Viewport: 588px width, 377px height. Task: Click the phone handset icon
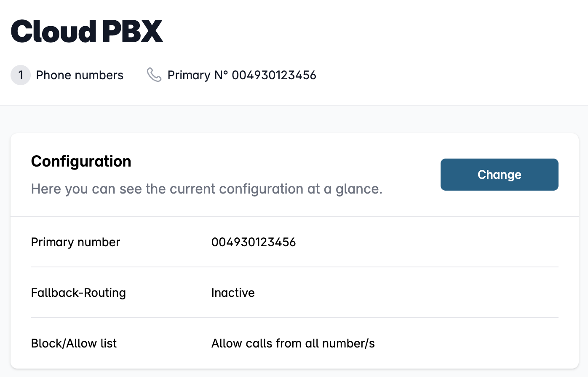[154, 75]
